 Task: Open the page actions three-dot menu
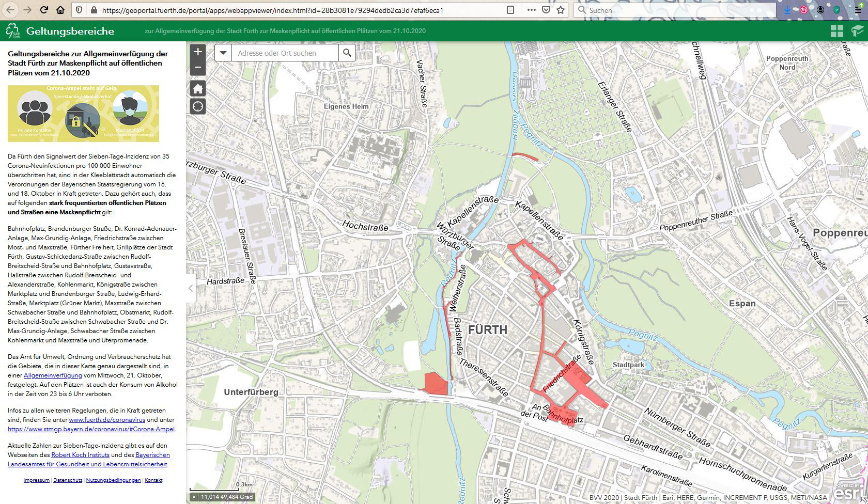(532, 10)
